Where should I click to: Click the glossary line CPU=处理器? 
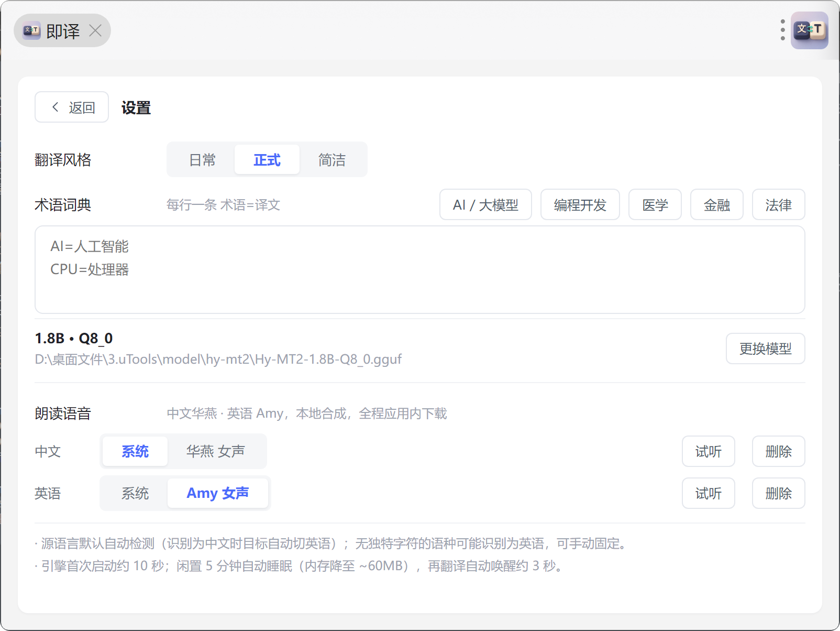tap(90, 269)
